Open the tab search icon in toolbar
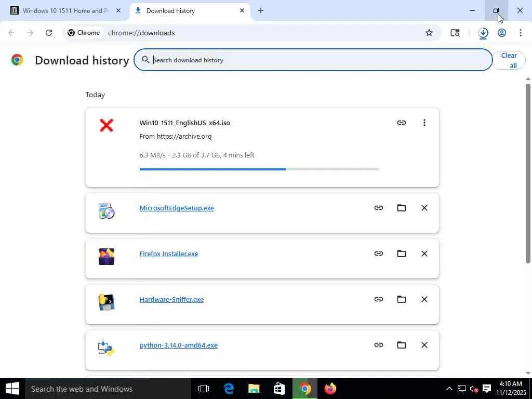The height and width of the screenshot is (399, 532). pyautogui.click(x=455, y=33)
